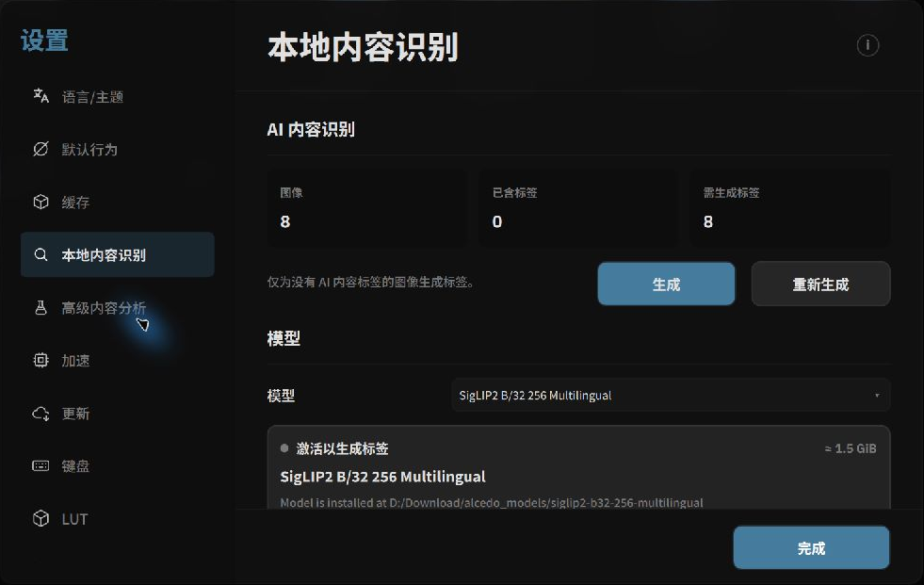This screenshot has width=924, height=585.
Task: Click the 生成 button
Action: (666, 284)
